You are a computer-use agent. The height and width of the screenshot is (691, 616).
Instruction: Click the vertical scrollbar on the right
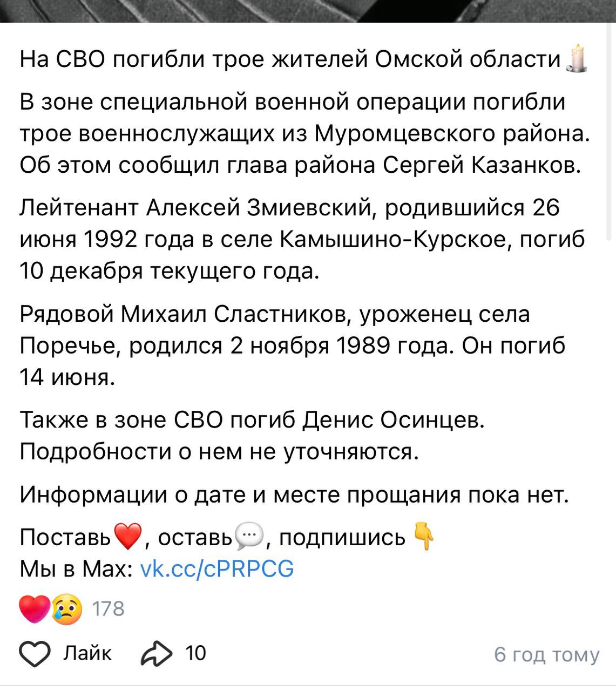click(611, 135)
